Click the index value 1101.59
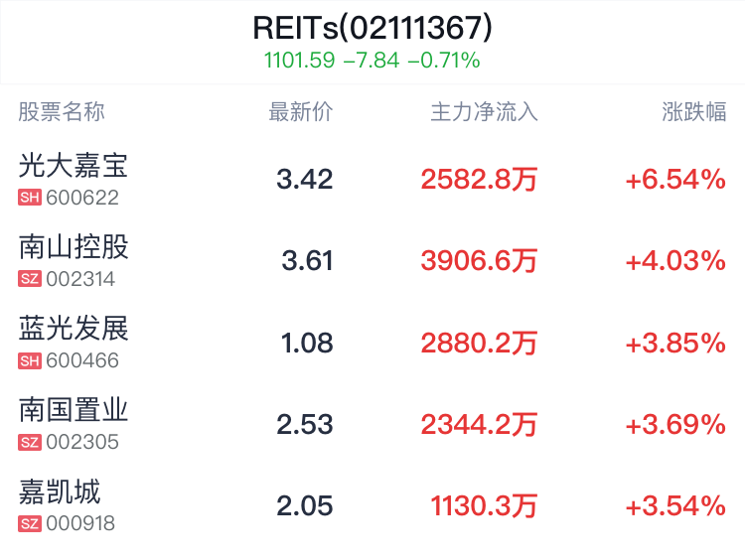The width and height of the screenshot is (745, 560). [299, 61]
